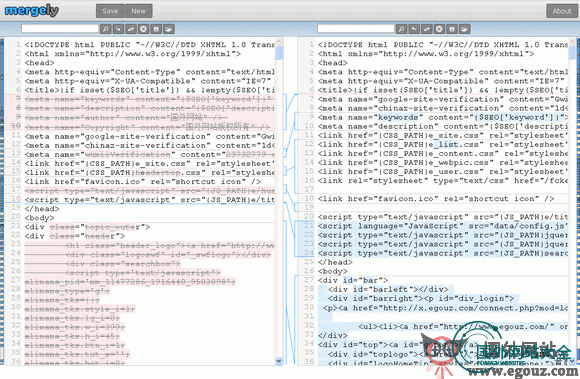The height and width of the screenshot is (379, 580).
Task: Click right pane div id="bar" line
Action: [353, 280]
